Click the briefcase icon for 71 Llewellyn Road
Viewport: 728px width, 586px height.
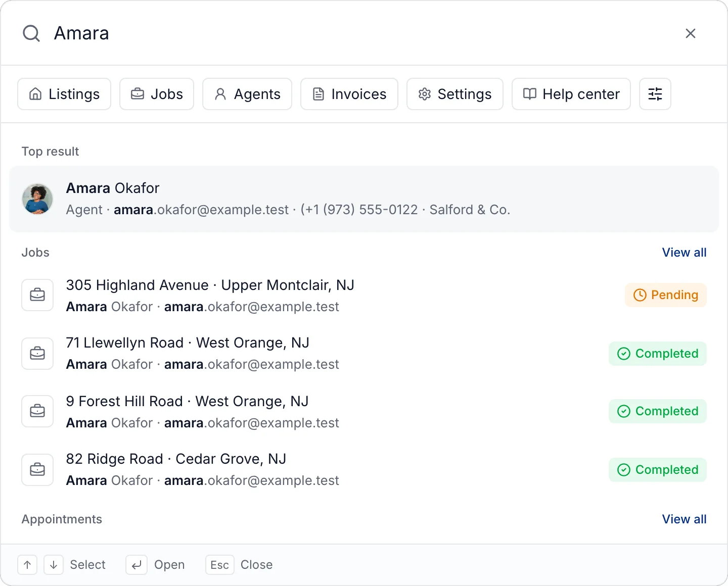click(x=37, y=354)
